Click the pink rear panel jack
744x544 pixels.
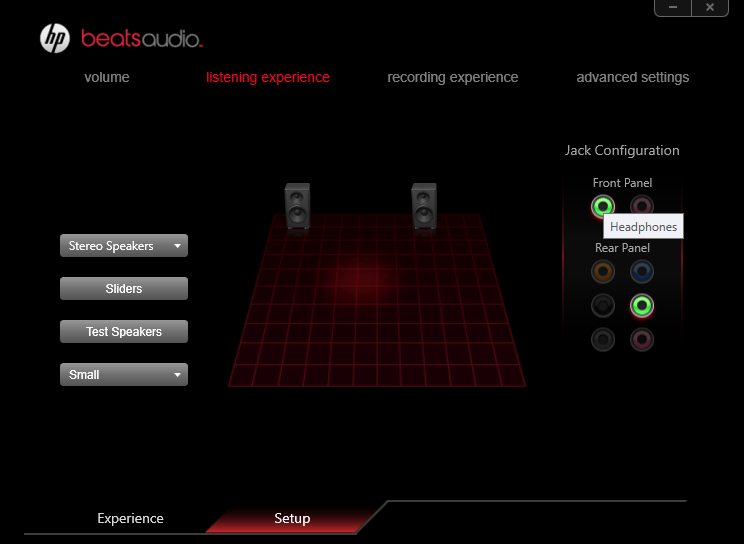tap(642, 340)
